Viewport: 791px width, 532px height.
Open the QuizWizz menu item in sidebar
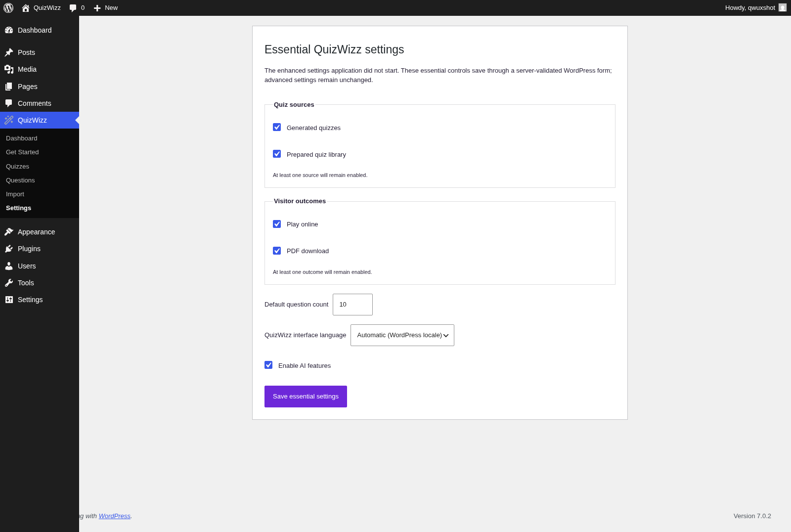point(40,120)
